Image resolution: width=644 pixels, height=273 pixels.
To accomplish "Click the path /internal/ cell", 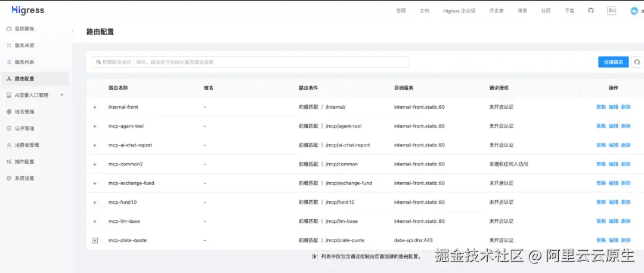I will coord(336,107).
